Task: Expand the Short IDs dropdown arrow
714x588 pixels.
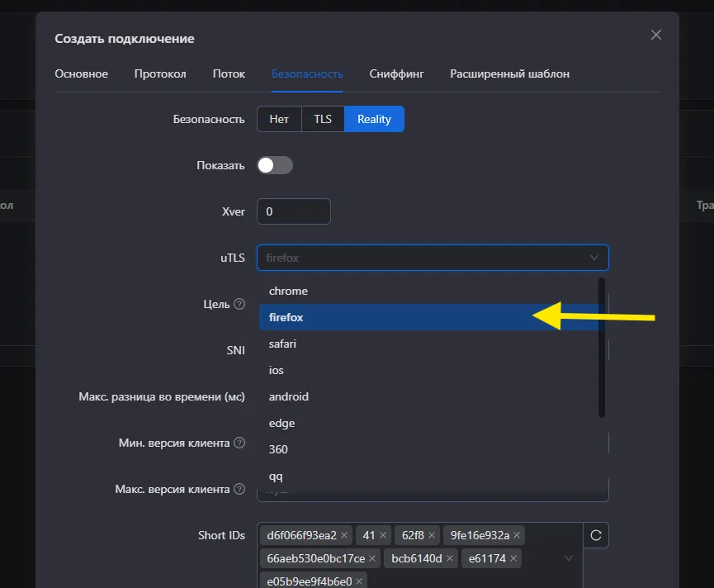Action: [x=569, y=558]
